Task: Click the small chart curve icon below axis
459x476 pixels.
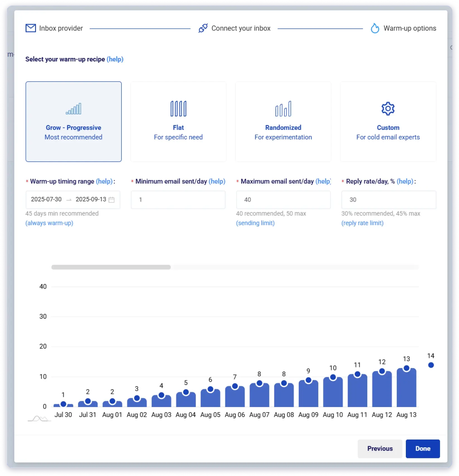Action: (x=39, y=418)
